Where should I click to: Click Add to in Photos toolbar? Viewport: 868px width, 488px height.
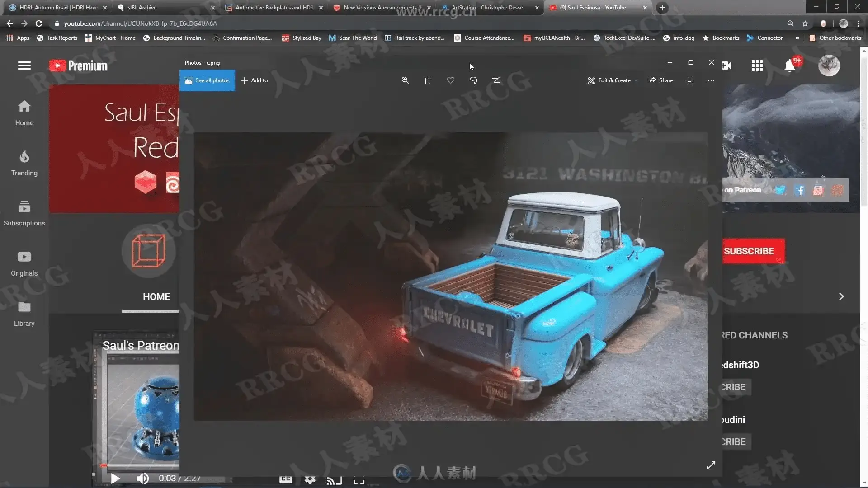[254, 80]
